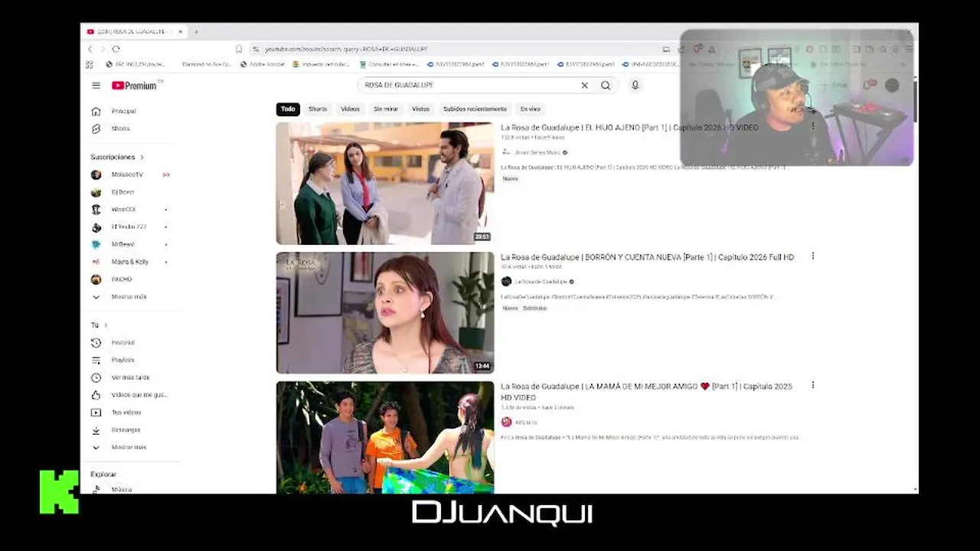Screen dimensions: 980x551
Task: Select the Vistos filter chip
Action: (421, 109)
